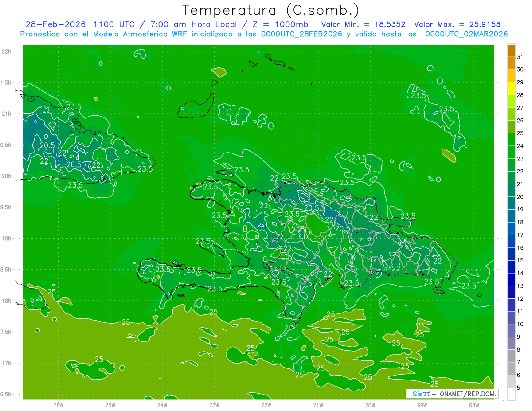Select the "Z = 1000mb" pressure level text
Viewport: 532px width, 411px height.
[x=279, y=24]
